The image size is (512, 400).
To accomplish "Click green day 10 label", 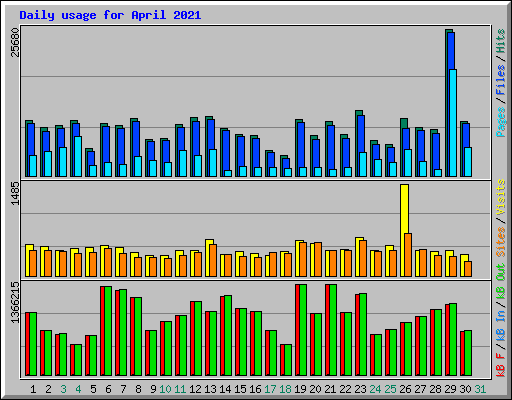I will click(165, 389).
